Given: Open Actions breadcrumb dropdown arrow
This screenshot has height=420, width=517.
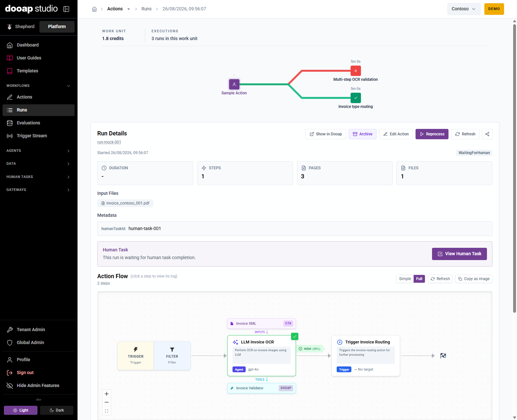Looking at the screenshot, I should click(x=129, y=9).
